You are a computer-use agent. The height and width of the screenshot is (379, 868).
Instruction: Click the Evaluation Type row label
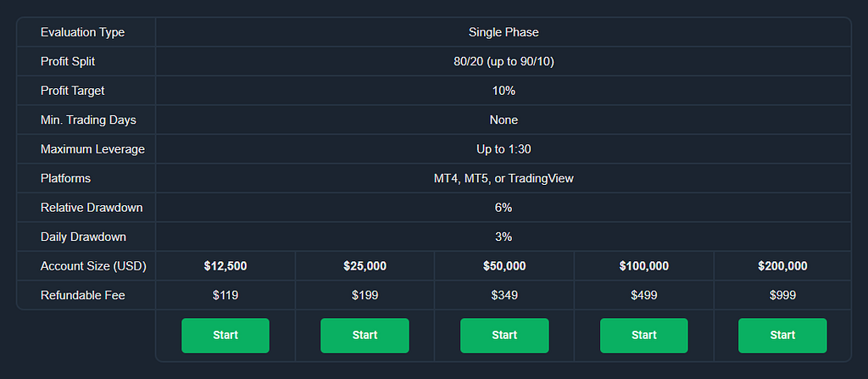click(x=82, y=32)
